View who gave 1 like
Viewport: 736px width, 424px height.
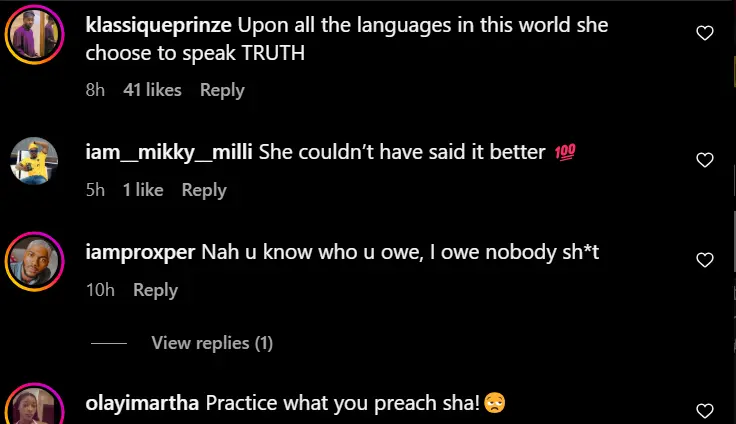click(143, 190)
